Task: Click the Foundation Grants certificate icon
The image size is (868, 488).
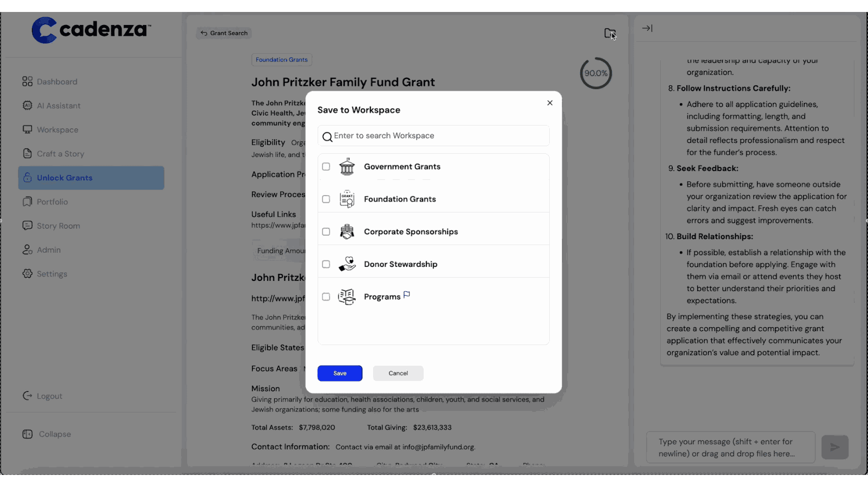Action: pos(347,199)
